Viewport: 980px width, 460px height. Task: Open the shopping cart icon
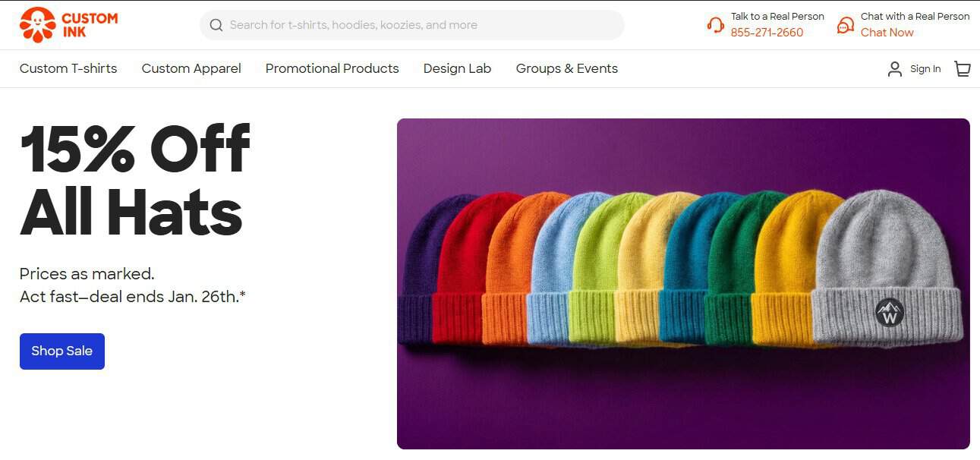coord(963,69)
